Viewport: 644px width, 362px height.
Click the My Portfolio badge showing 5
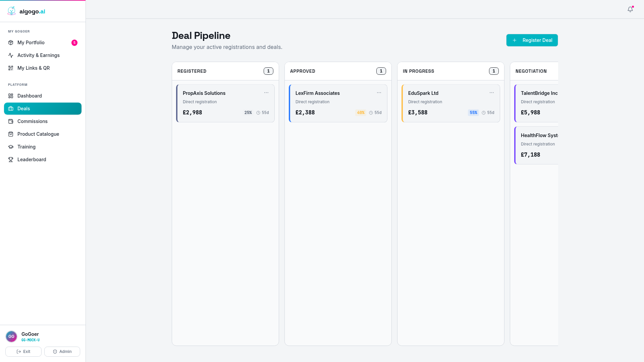tap(74, 43)
